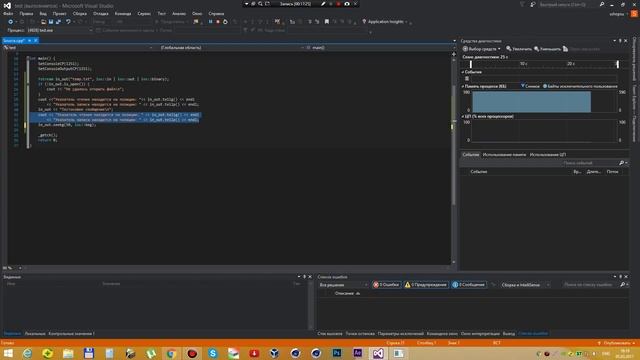Restart debugging with the restart icon
The height and width of the screenshot is (360, 640).
[225, 22]
